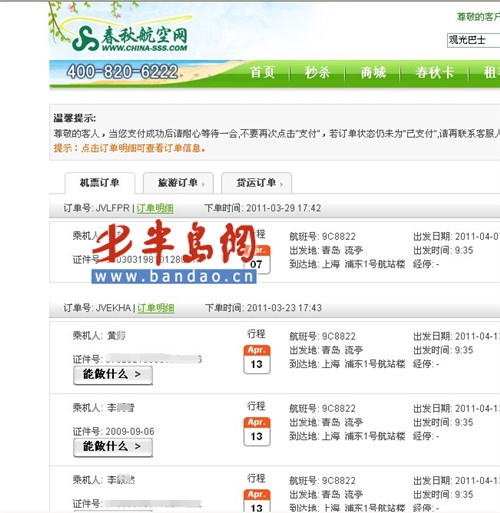Click first Apr 13 calendar icon
Image resolution: width=500 pixels, height=513 pixels.
[257, 359]
